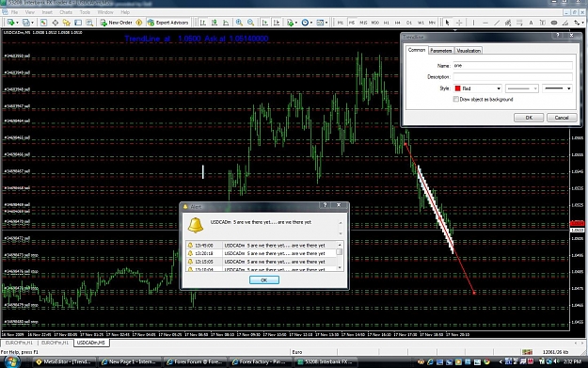
Task: Select the M5 timeframe button
Action: 352,23
